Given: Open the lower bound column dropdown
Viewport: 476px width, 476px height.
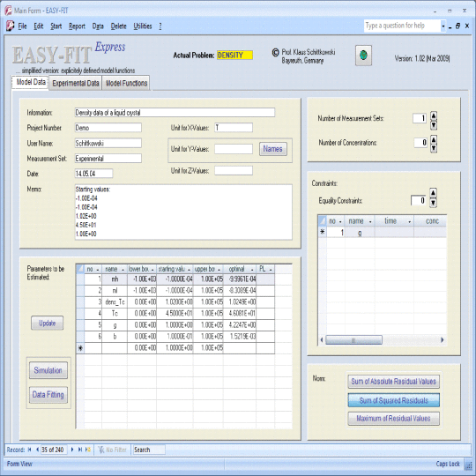Looking at the screenshot, I should (152, 270).
